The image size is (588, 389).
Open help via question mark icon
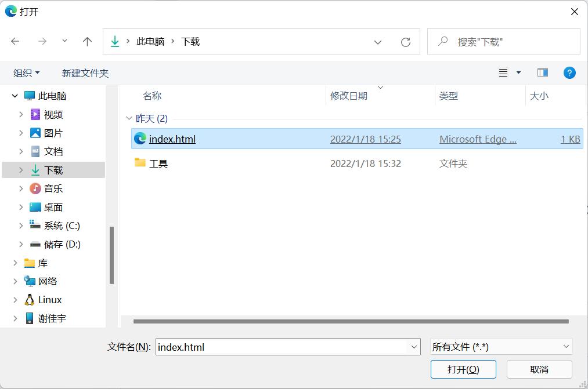[x=569, y=73]
